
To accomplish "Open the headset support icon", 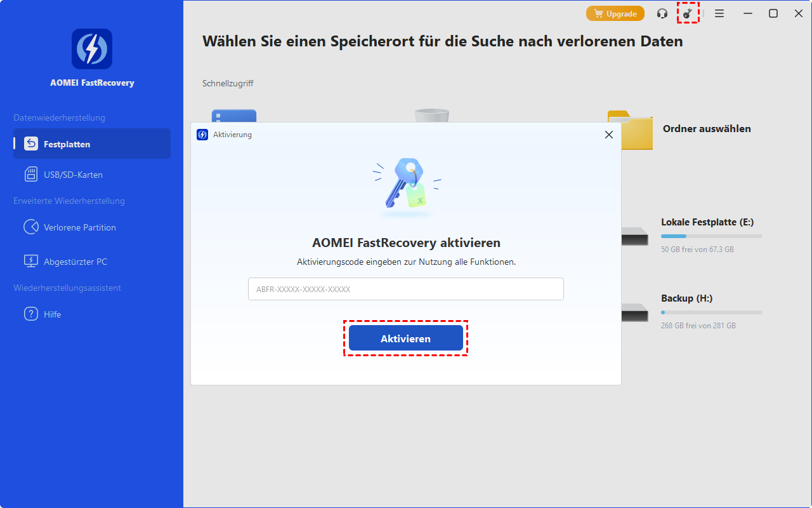I will point(662,13).
